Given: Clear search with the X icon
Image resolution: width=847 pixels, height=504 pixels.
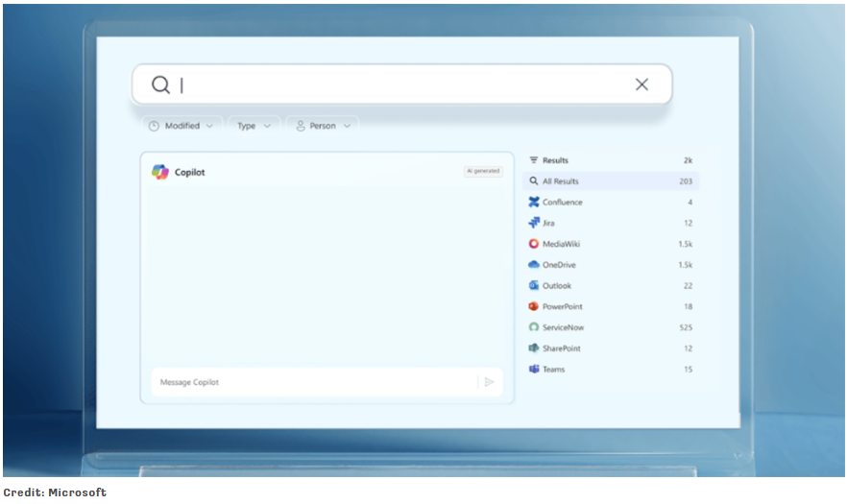Looking at the screenshot, I should tap(641, 84).
